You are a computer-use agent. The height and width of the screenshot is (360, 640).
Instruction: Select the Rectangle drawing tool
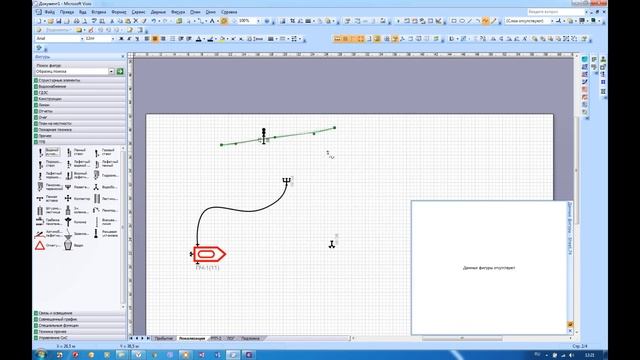(453, 21)
